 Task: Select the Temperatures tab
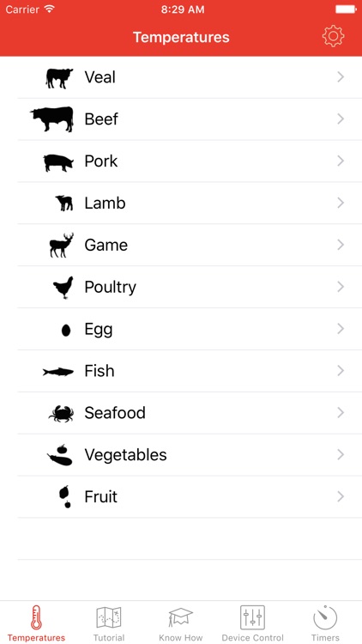[x=36, y=623]
